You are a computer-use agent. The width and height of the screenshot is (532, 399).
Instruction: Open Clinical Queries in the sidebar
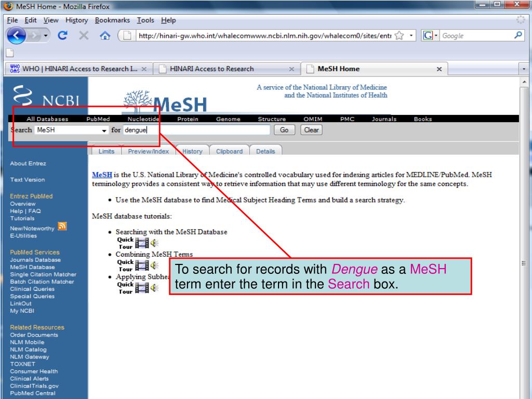[32, 289]
